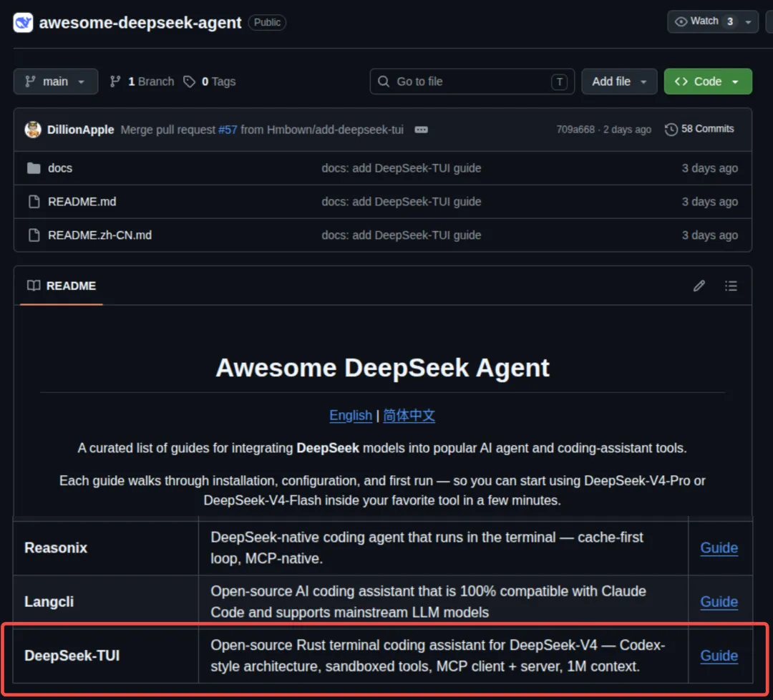Click the DeepSeek-TUI description text
This screenshot has width=773, height=700.
coord(438,656)
